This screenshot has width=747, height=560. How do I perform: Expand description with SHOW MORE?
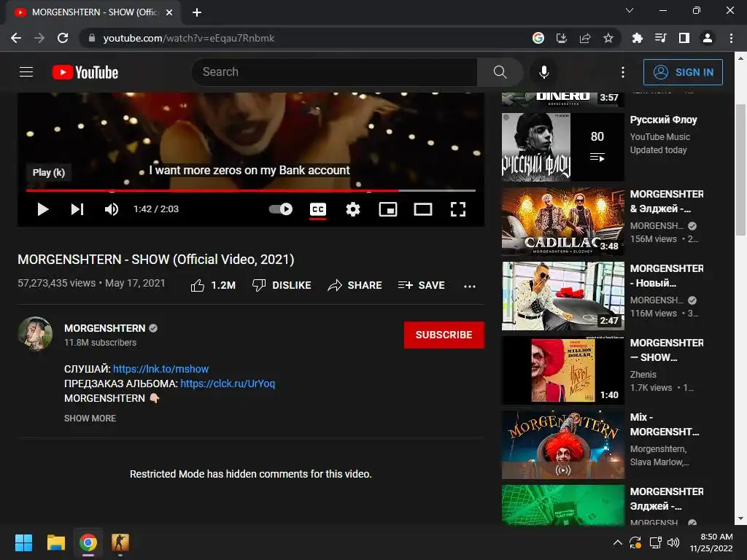[x=90, y=418]
